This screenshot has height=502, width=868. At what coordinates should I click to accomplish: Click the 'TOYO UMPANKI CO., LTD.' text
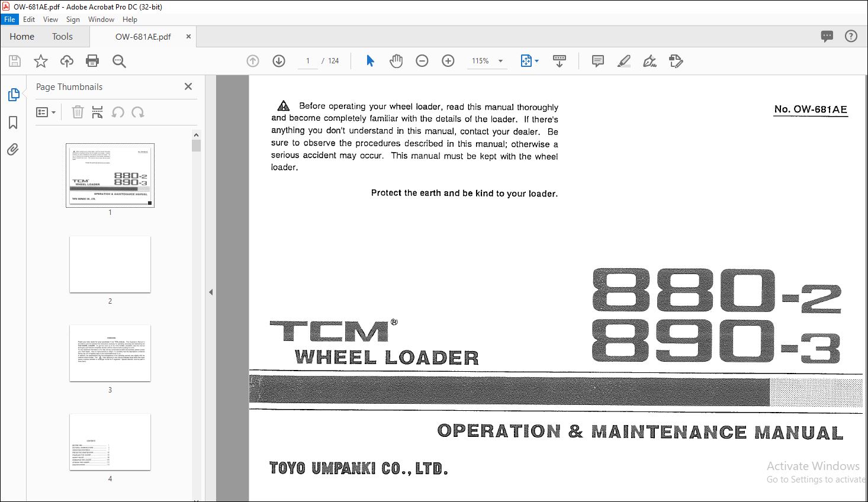pos(358,468)
